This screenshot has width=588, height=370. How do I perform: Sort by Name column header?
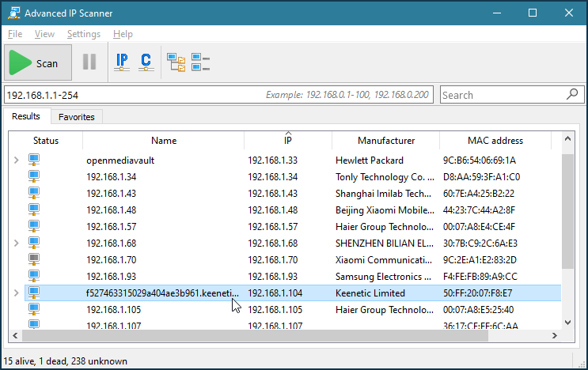[x=164, y=141]
